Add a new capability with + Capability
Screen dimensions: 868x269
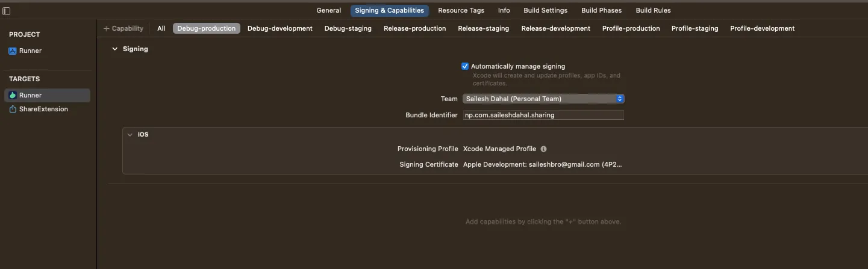point(123,28)
